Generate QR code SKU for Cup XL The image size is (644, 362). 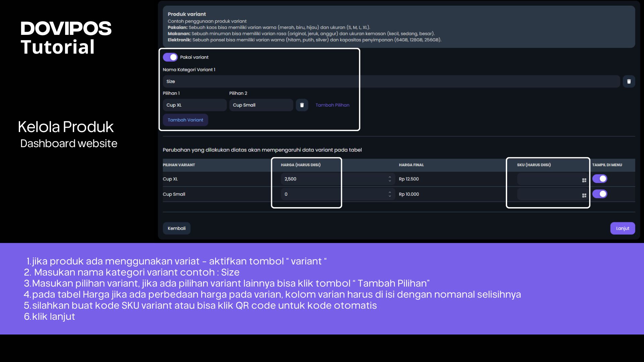(x=584, y=180)
